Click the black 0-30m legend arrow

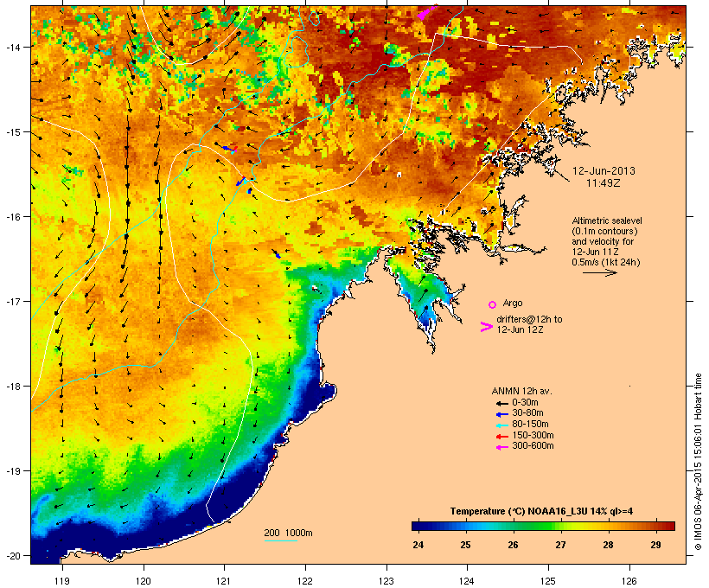tap(501, 403)
